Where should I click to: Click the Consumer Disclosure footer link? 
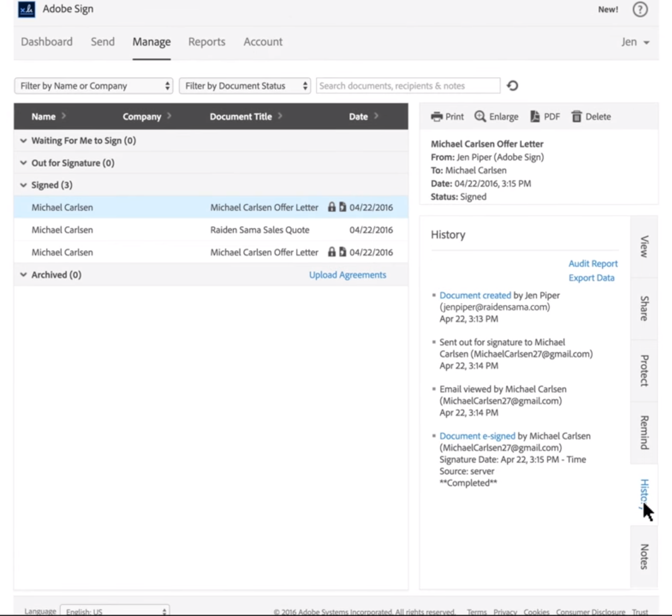(590, 611)
